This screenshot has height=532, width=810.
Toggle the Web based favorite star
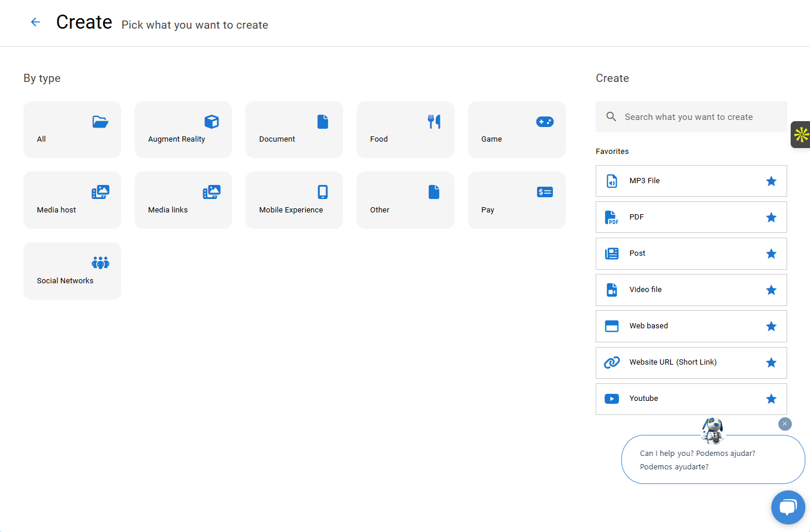[771, 327]
